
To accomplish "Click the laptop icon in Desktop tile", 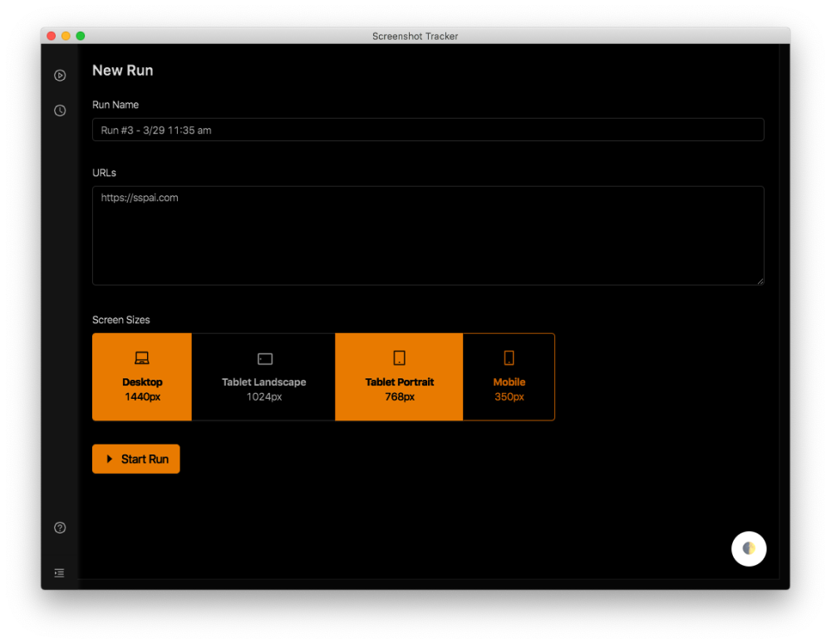I will (141, 358).
